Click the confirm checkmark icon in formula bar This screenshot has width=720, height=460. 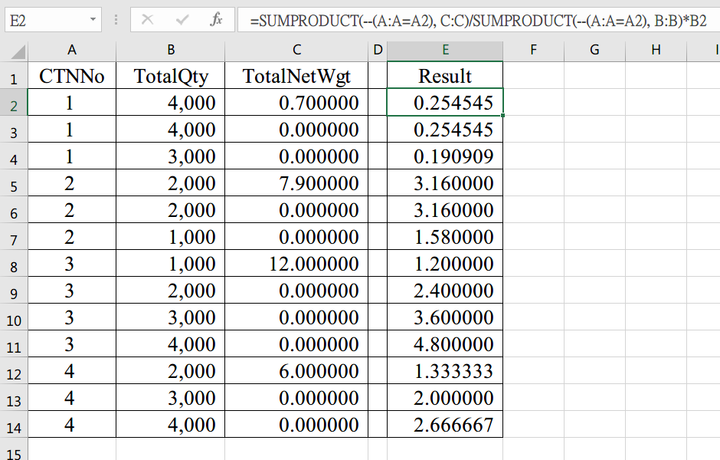(182, 20)
